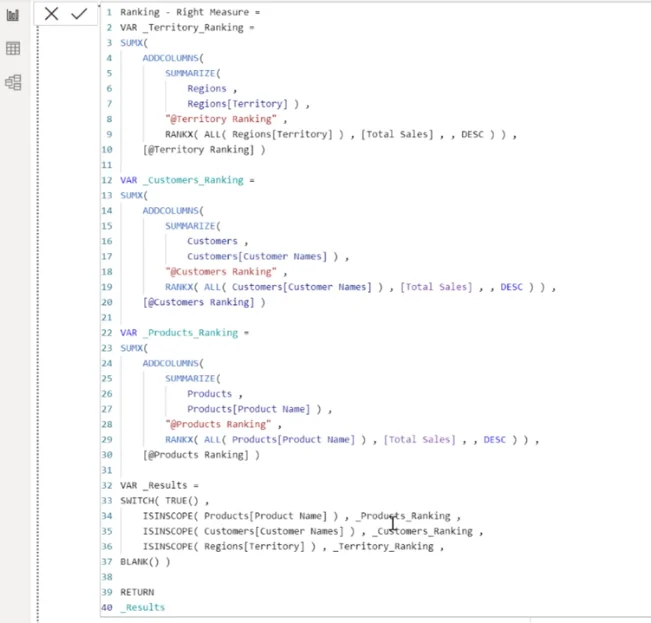Click ADDCOLUMNS on line 24

171,364
